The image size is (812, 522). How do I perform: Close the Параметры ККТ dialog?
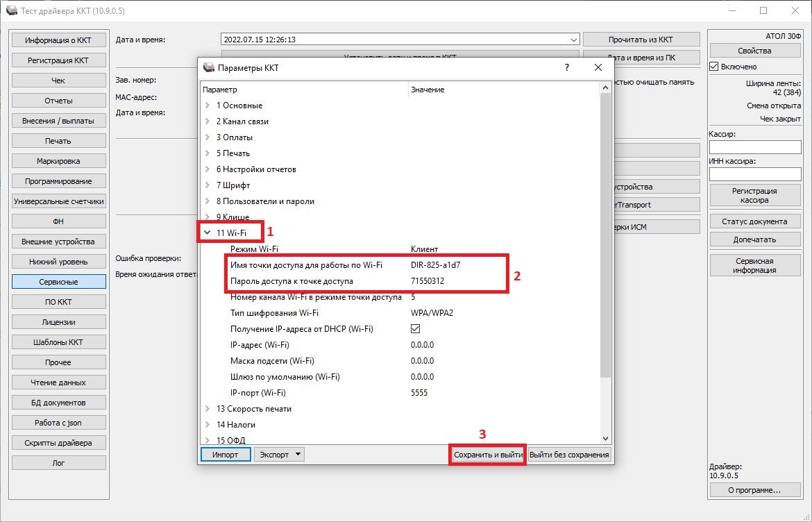pos(598,67)
